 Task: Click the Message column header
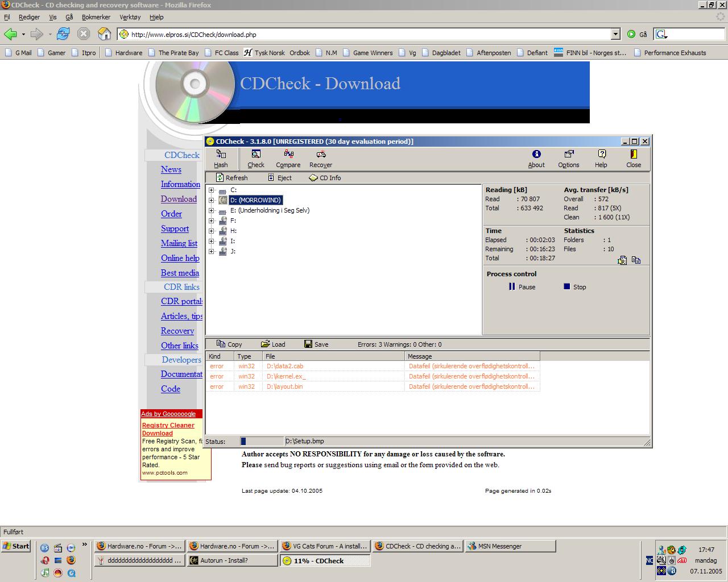[x=472, y=356]
